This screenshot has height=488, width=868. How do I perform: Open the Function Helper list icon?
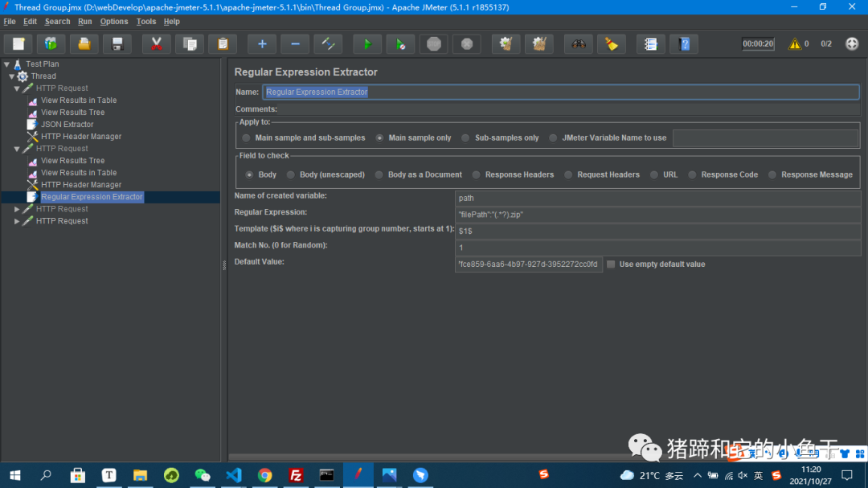click(x=650, y=43)
